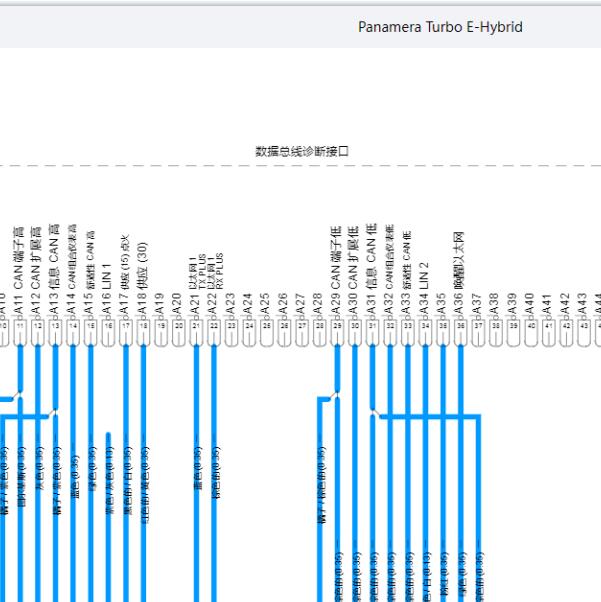
Task: Click connector pin slot number 34
Action: (x=425, y=331)
